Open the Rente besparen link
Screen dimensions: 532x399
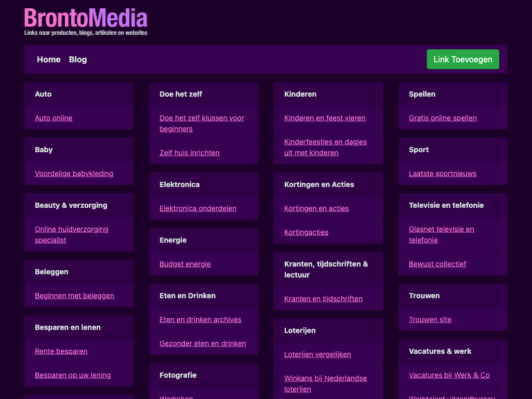pos(61,351)
